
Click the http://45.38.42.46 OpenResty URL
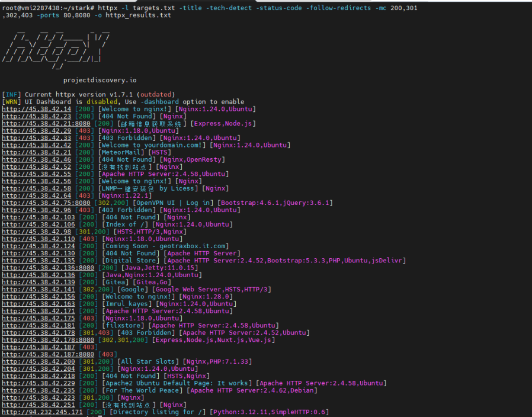point(37,159)
